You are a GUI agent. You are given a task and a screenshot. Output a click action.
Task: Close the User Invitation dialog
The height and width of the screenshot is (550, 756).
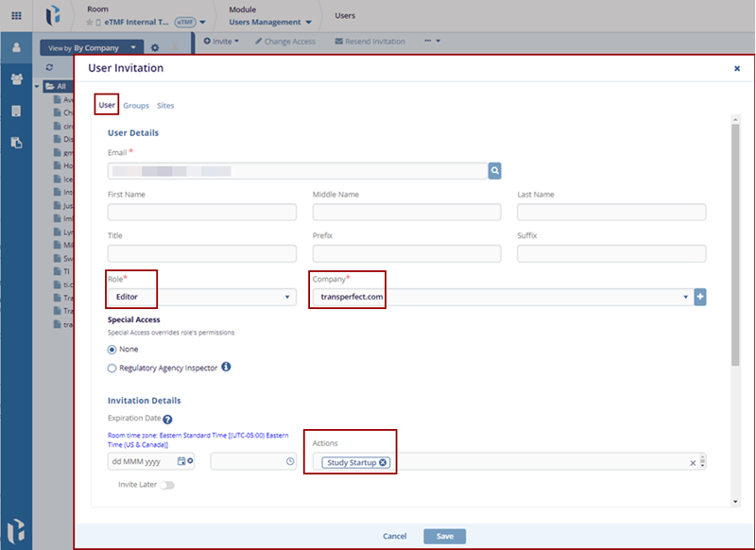click(737, 69)
